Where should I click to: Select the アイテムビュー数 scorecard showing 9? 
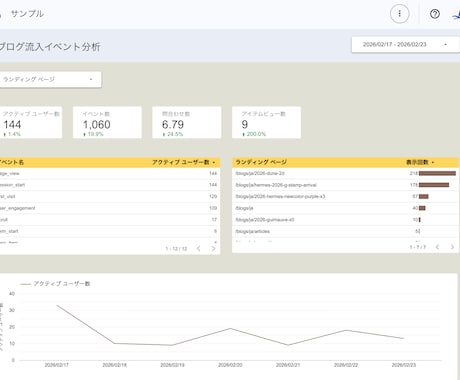click(x=266, y=122)
